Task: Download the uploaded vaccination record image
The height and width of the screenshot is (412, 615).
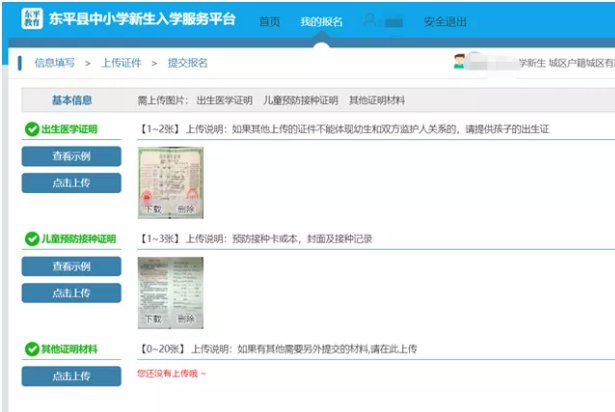Action: pos(153,319)
